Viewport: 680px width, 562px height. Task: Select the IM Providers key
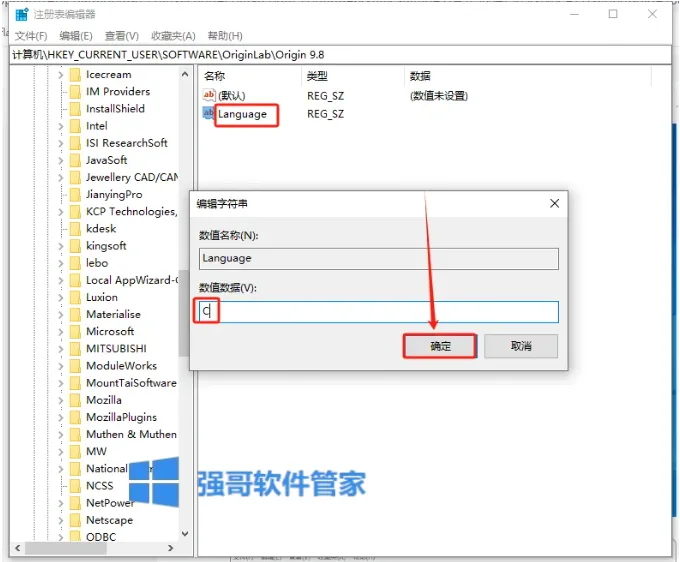tap(118, 91)
